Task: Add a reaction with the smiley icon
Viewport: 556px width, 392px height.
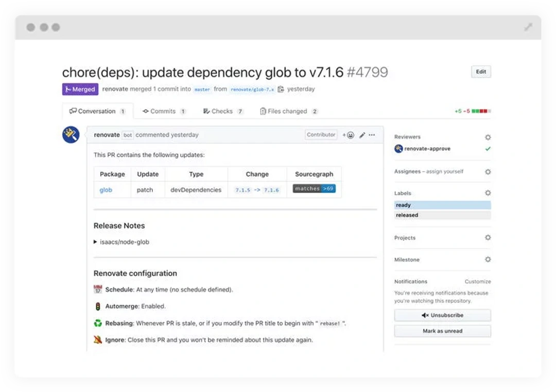Action: coord(348,135)
